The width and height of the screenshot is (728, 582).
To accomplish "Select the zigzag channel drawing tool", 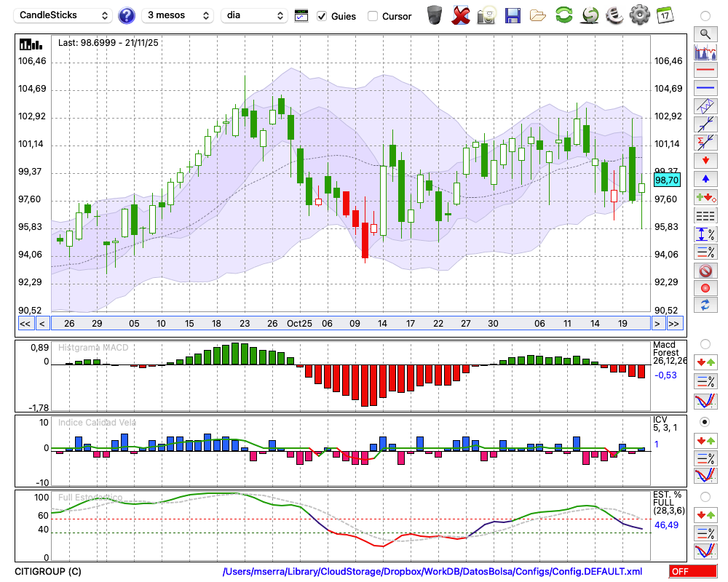I will (705, 106).
